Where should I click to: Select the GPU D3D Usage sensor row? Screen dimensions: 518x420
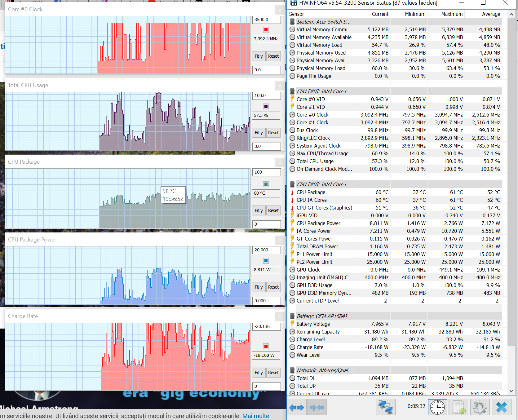(395, 285)
